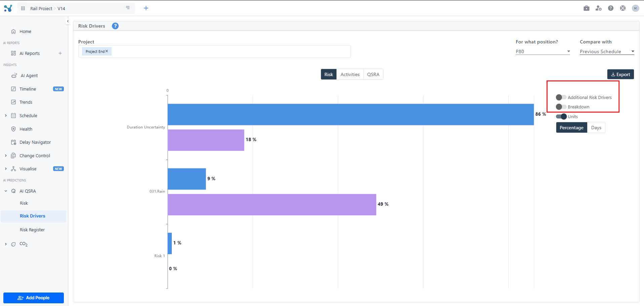Remove the Project End tag
Viewport: 644px width, 306px height.
tap(107, 51)
